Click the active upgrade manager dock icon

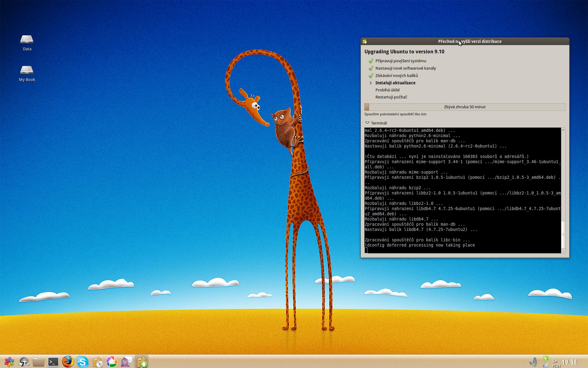point(141,362)
